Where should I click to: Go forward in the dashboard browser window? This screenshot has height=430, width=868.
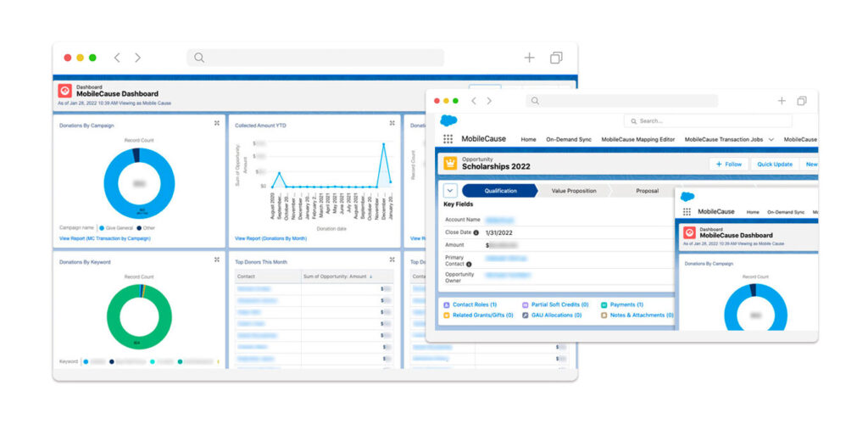click(x=138, y=58)
